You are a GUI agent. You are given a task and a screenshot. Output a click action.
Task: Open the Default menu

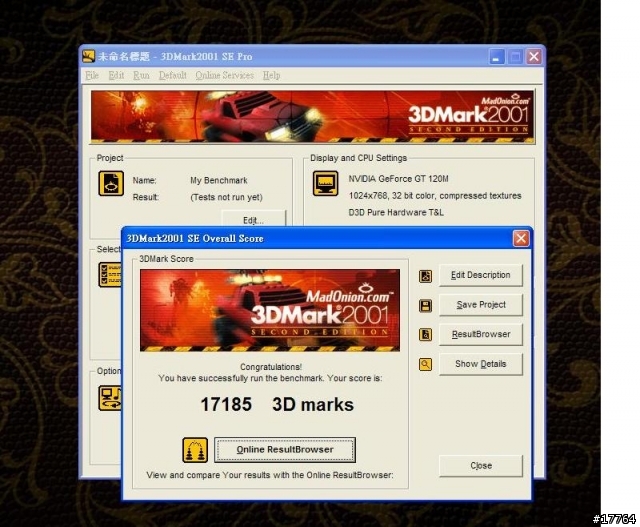pyautogui.click(x=173, y=76)
